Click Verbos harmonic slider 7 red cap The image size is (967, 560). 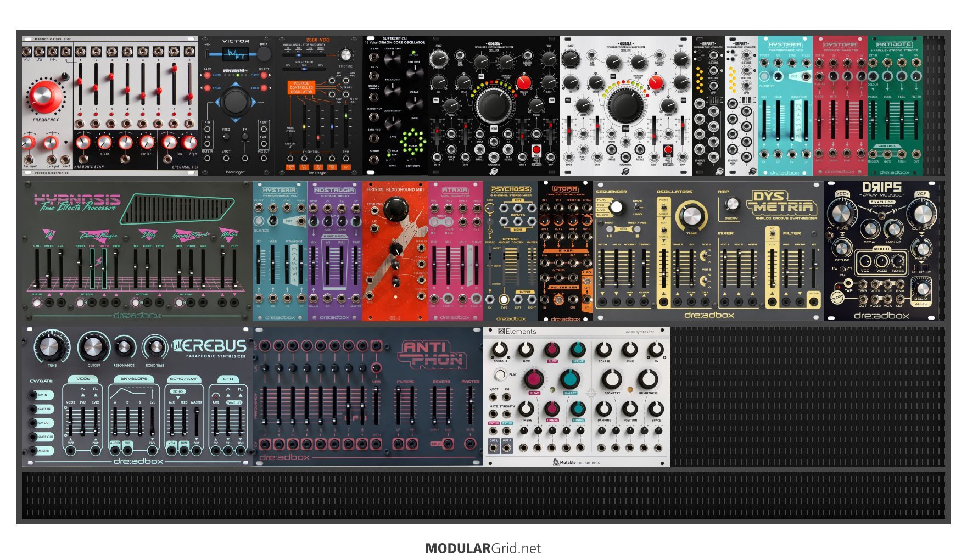174,69
